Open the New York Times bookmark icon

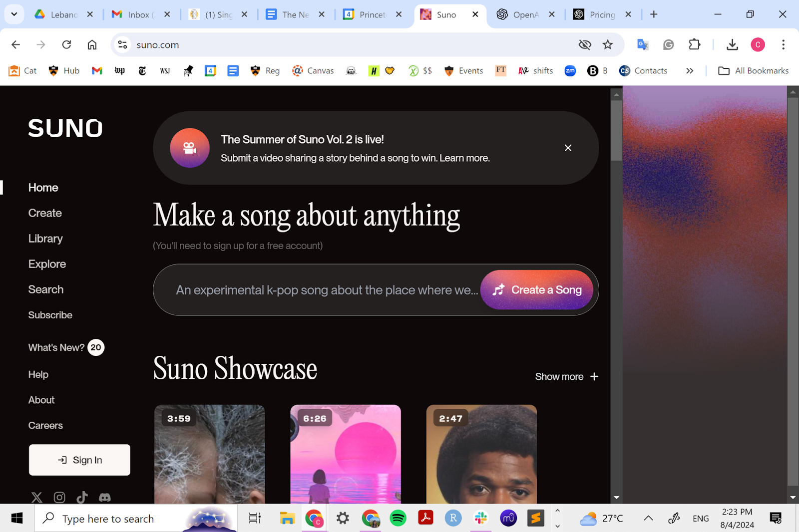click(x=142, y=71)
